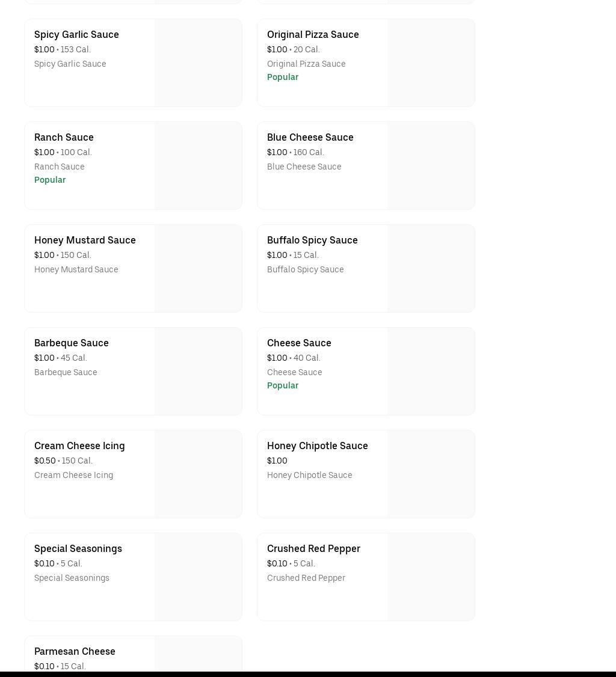Choose the Crushed Red Pepper title
The height and width of the screenshot is (677, 616).
313,549
